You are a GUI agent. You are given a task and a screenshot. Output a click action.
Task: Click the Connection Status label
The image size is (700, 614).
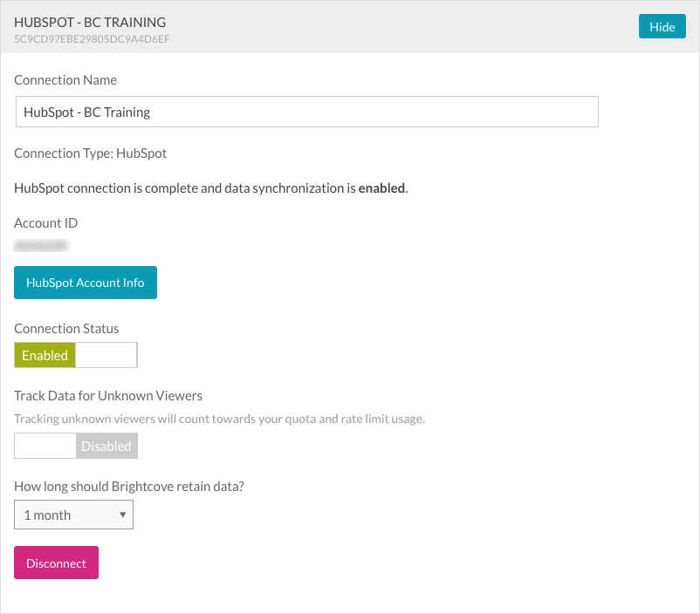coord(66,329)
